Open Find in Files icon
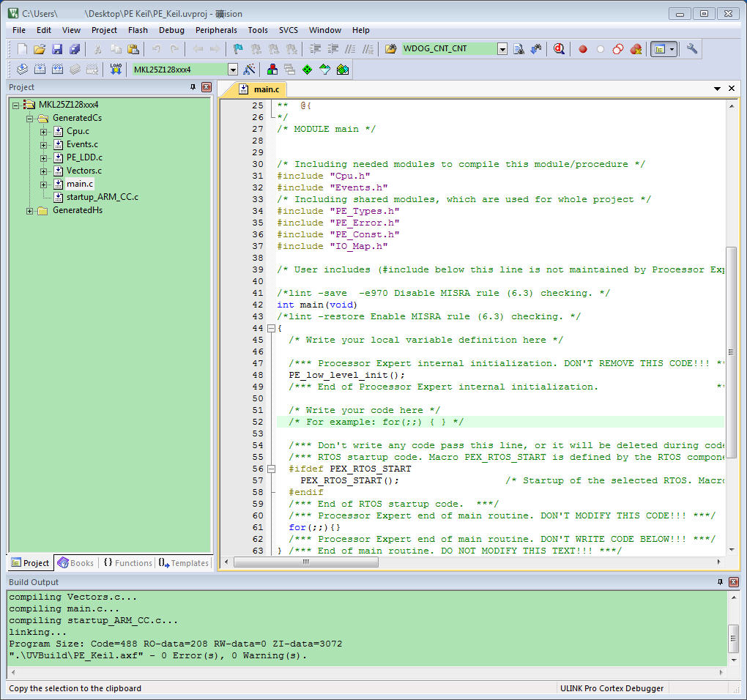This screenshot has width=747, height=700. tap(390, 48)
